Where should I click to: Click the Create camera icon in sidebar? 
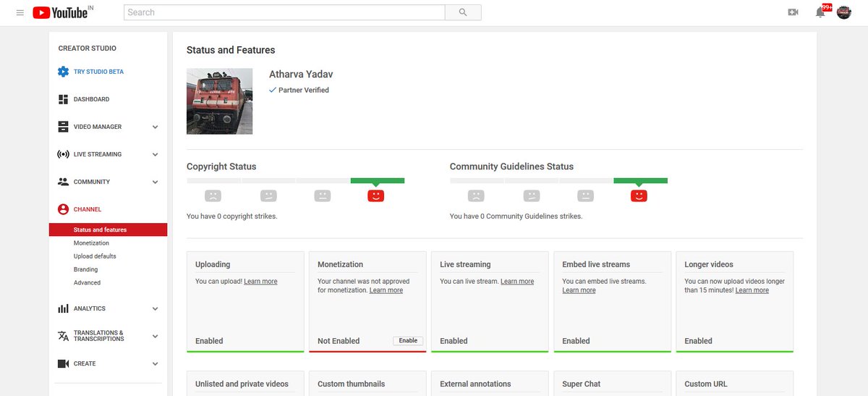(x=63, y=363)
